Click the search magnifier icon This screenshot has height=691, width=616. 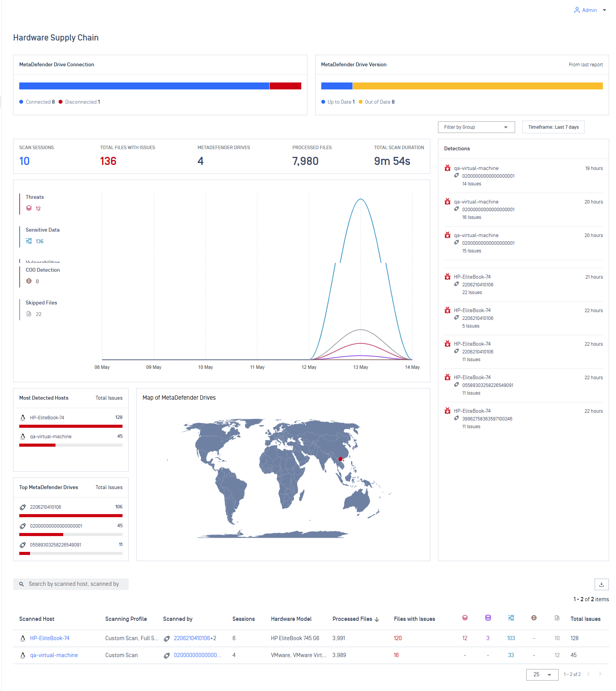click(22, 584)
